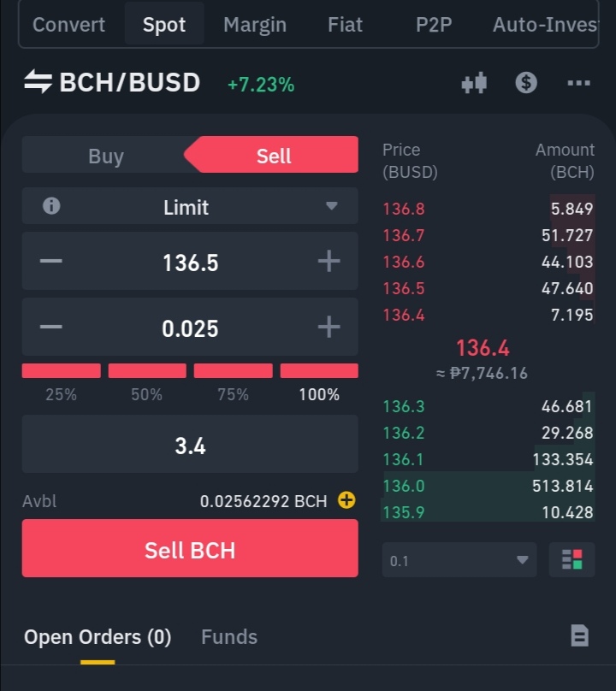Open order history document icon
The width and height of the screenshot is (616, 691).
579,636
